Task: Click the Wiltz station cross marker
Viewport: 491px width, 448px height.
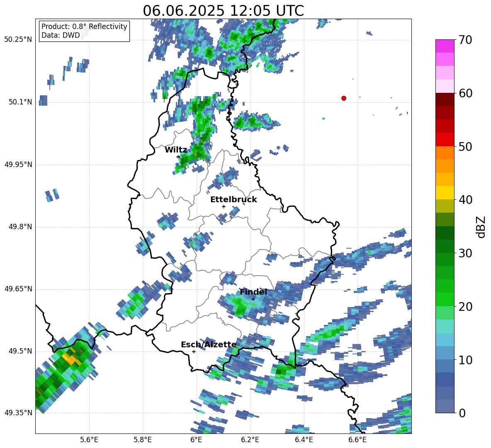Action: 178,157
